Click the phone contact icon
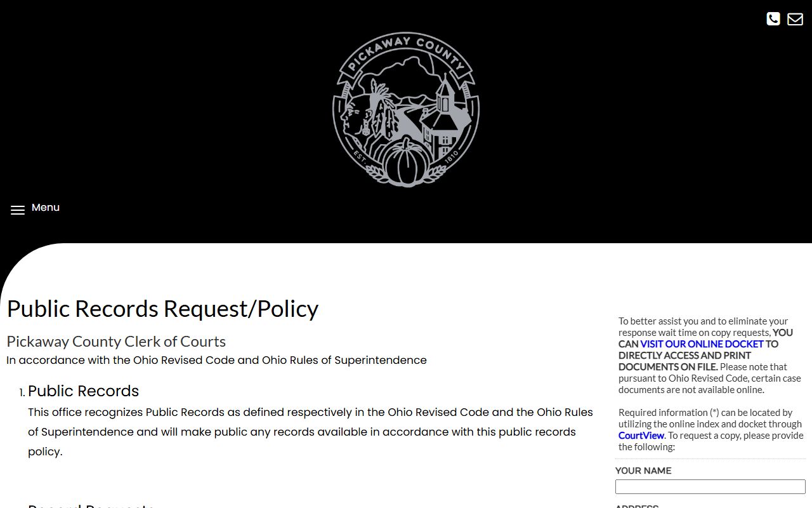This screenshot has height=508, width=812. [773, 19]
